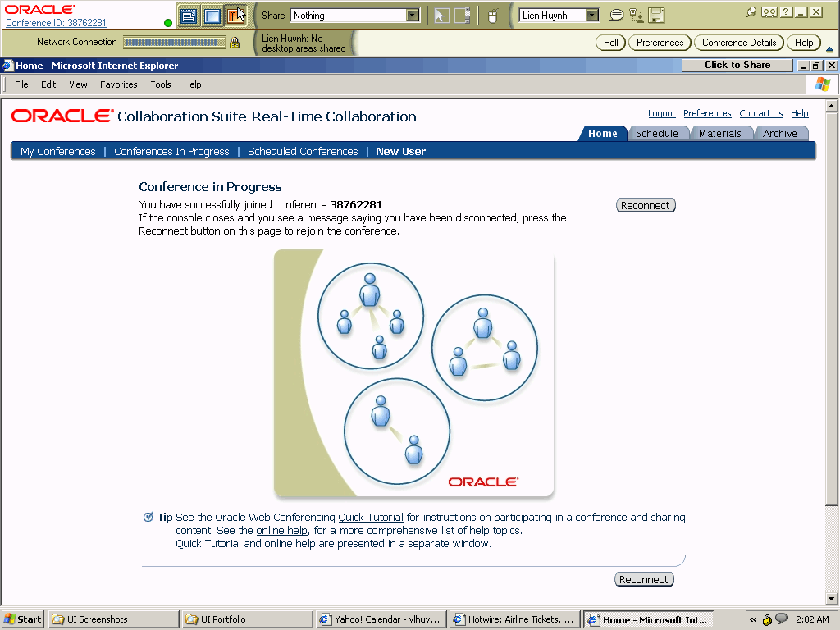Open the New User section

(401, 152)
